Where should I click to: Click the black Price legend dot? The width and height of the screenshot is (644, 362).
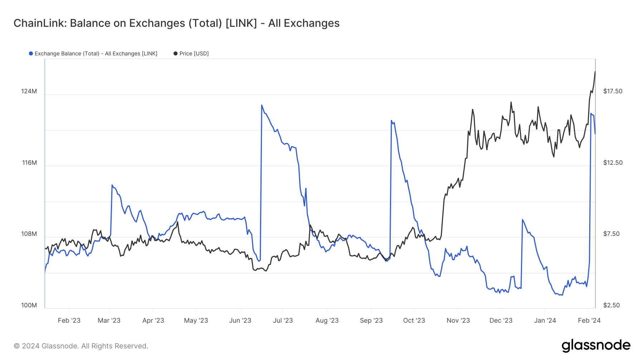coord(175,54)
